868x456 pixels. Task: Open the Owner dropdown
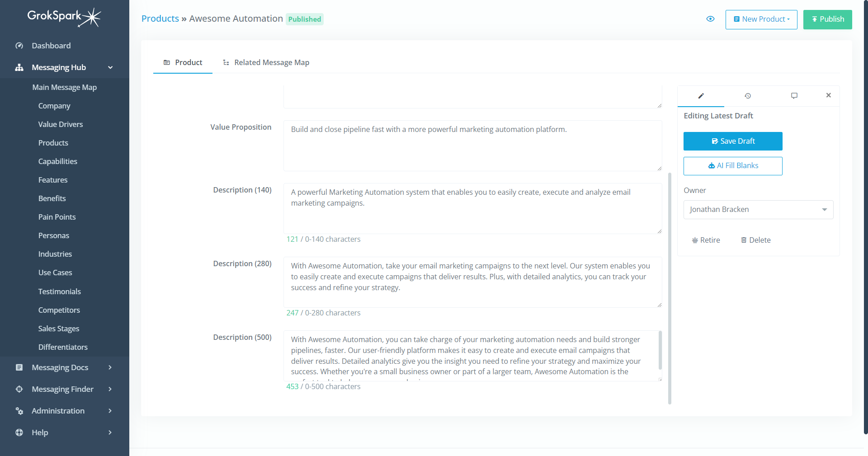point(758,210)
